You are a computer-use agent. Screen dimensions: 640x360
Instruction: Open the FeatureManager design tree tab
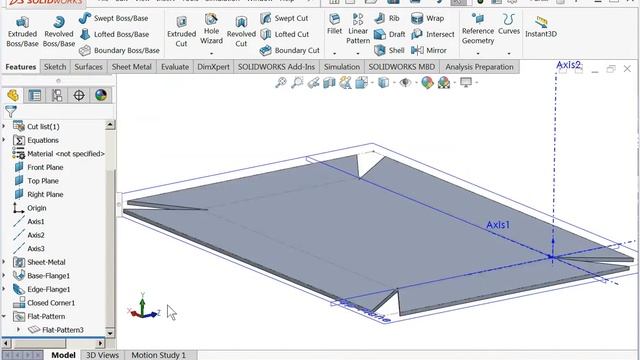pos(13,96)
